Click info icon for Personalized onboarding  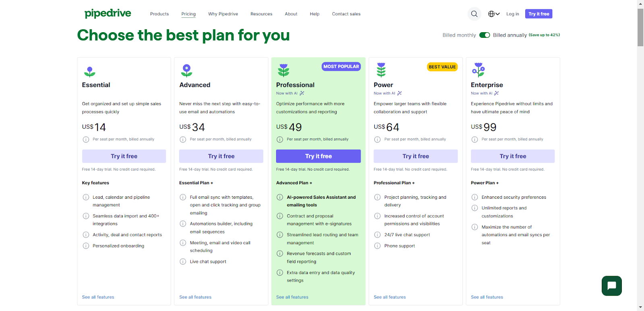(x=86, y=246)
